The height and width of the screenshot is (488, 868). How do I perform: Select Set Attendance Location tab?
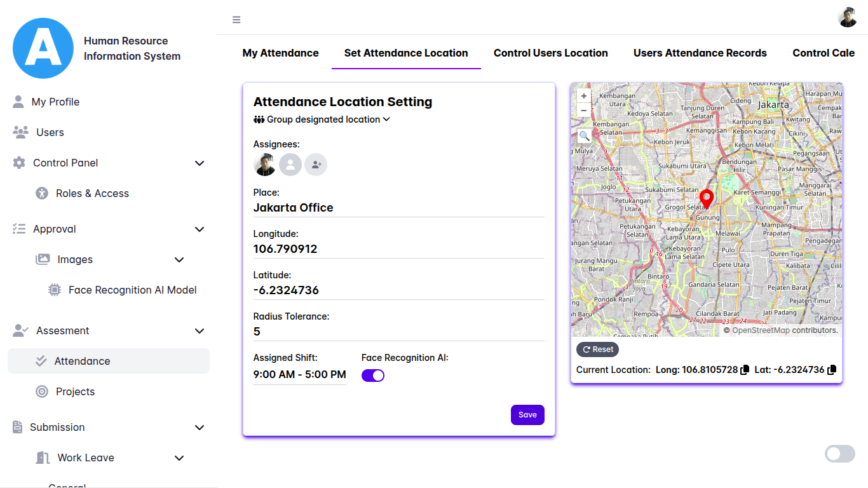pos(406,53)
